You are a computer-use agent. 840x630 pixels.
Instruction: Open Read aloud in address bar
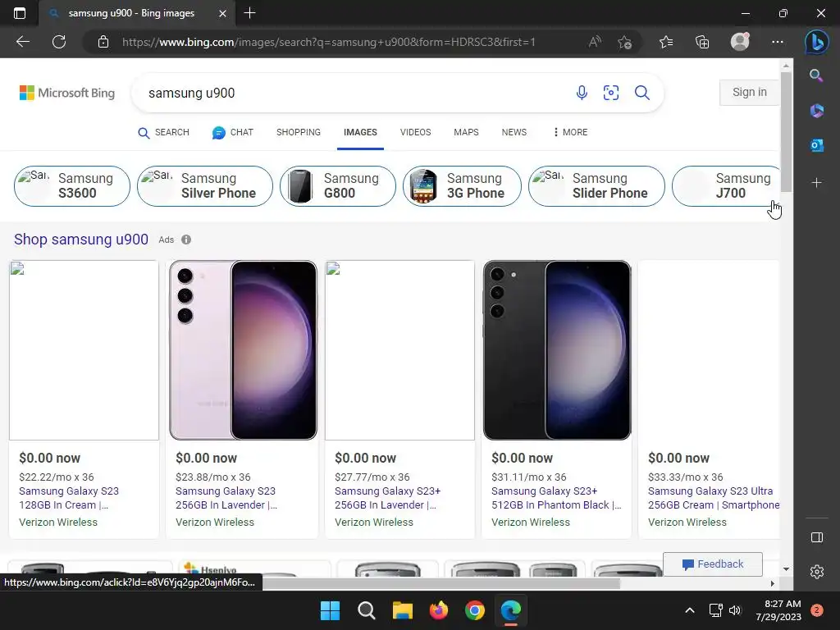(595, 42)
